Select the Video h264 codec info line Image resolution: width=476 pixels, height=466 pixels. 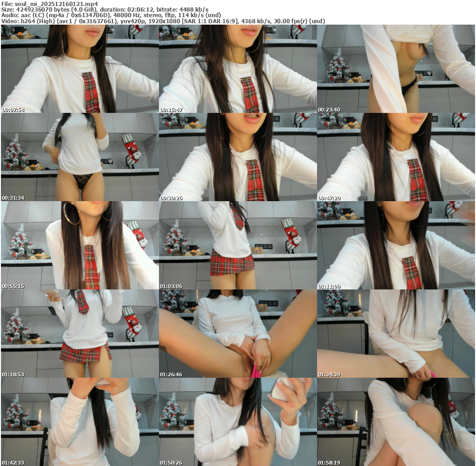click(x=163, y=21)
